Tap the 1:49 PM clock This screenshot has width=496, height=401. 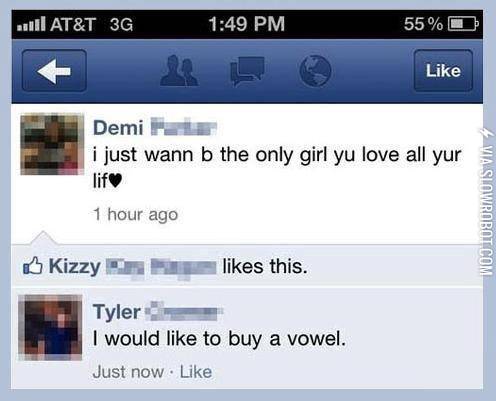[247, 24]
